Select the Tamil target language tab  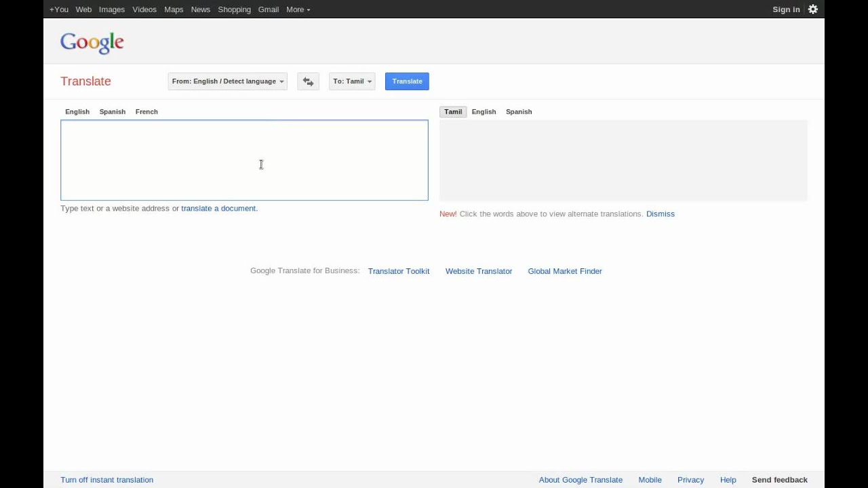point(453,112)
